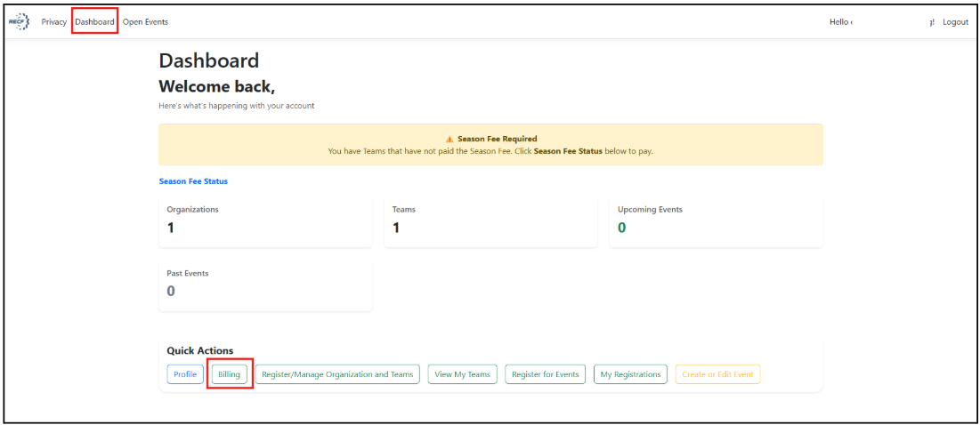Click Register/Manage Organization and Teams button
This screenshot has height=425, width=980.
pyautogui.click(x=337, y=374)
